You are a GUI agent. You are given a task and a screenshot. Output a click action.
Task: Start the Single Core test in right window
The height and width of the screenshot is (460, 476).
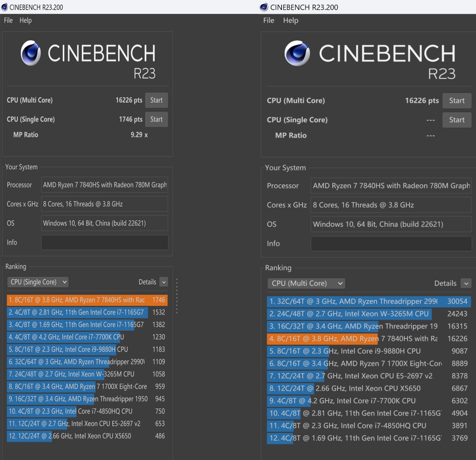tap(457, 120)
